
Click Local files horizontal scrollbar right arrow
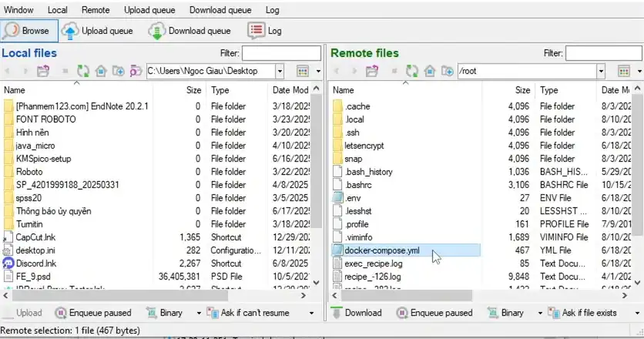[x=304, y=295]
